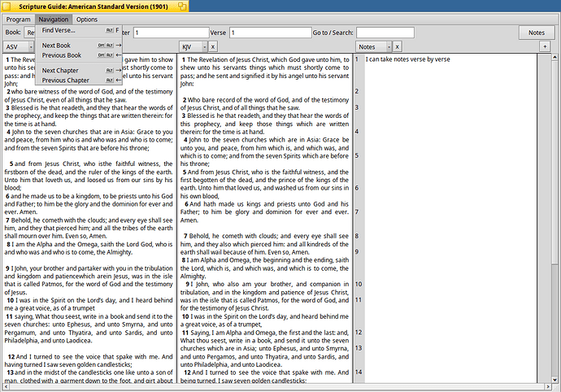The height and width of the screenshot is (392, 561).
Task: Click note row number 14
Action: pos(359,372)
